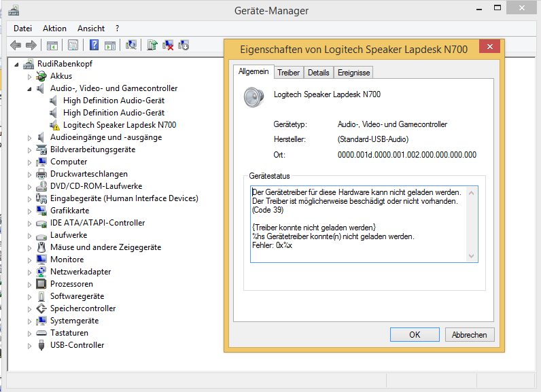Select the Monitore tree item
Image resolution: width=541 pixels, height=392 pixels.
(x=67, y=260)
